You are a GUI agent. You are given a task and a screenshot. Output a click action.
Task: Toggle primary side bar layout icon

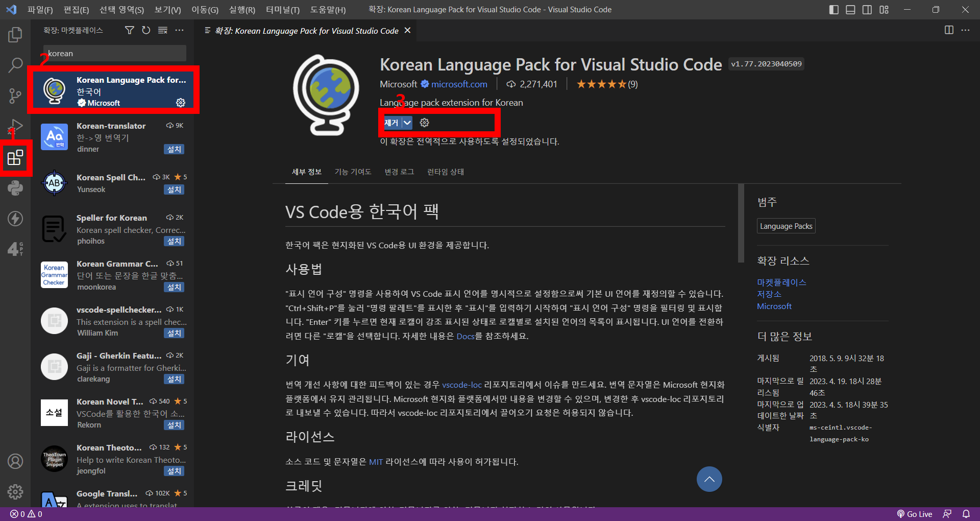pos(834,10)
